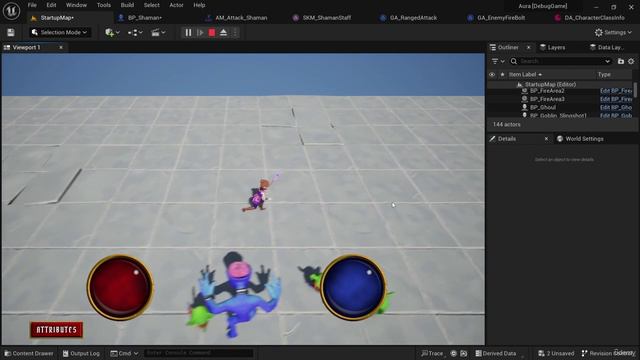Click the Attributes button in the game HUD
The height and width of the screenshot is (360, 640).
(x=56, y=330)
